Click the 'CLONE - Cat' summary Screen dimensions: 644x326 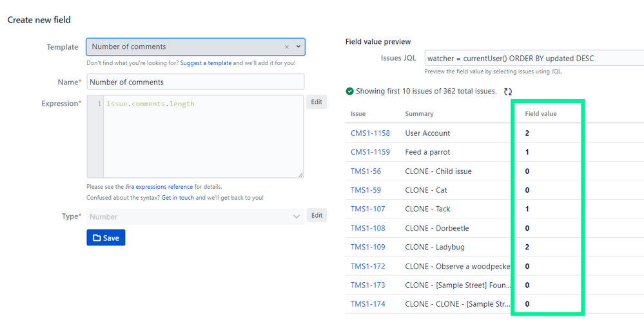click(x=426, y=190)
